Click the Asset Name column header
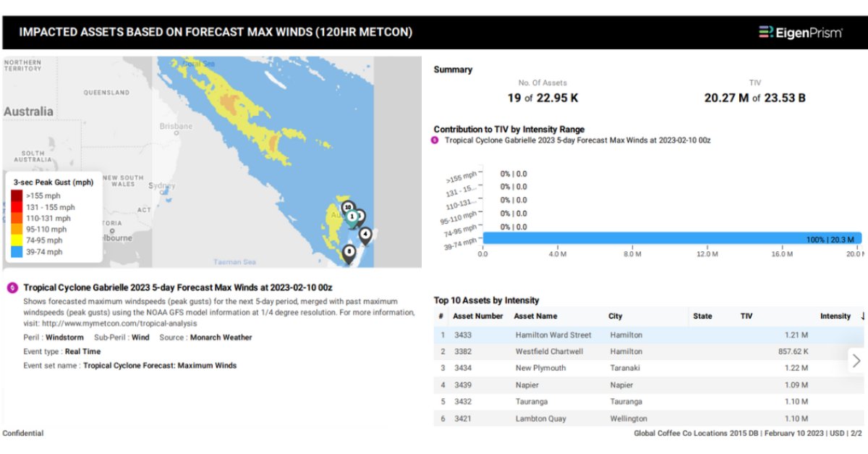Image resolution: width=868 pixels, height=454 pixels. tap(535, 316)
